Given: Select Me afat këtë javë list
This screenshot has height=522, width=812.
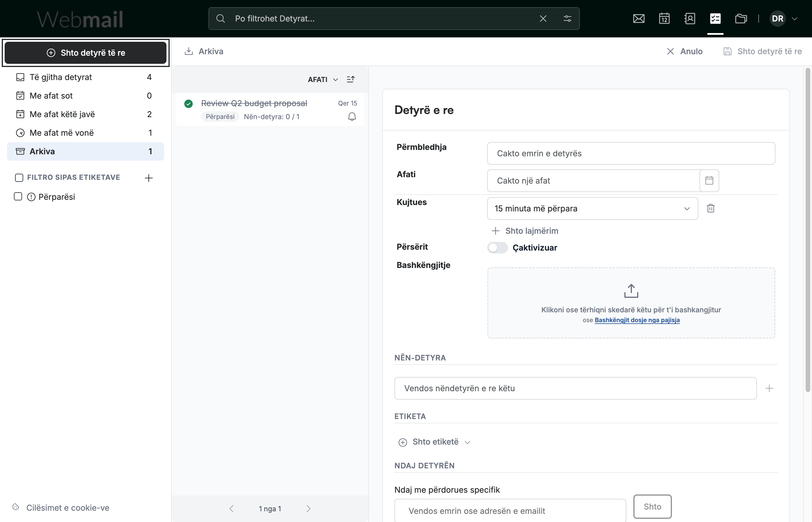Looking at the screenshot, I should click(x=85, y=114).
